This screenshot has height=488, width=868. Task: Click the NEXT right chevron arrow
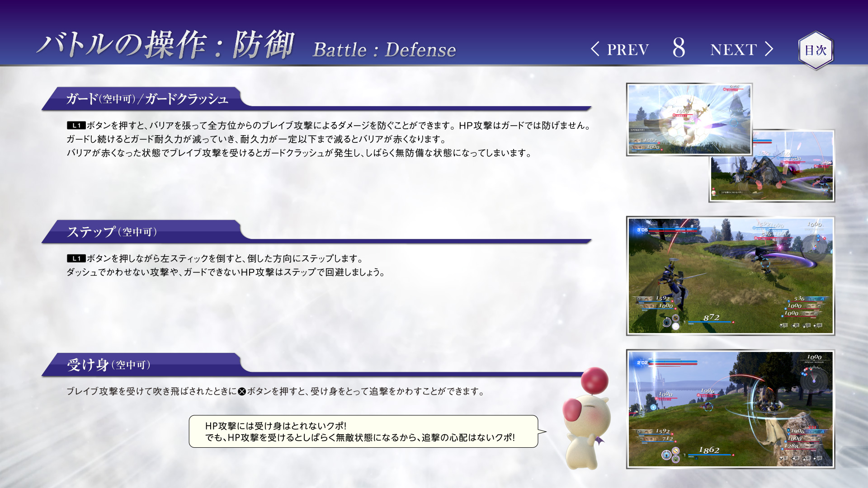[x=769, y=49]
